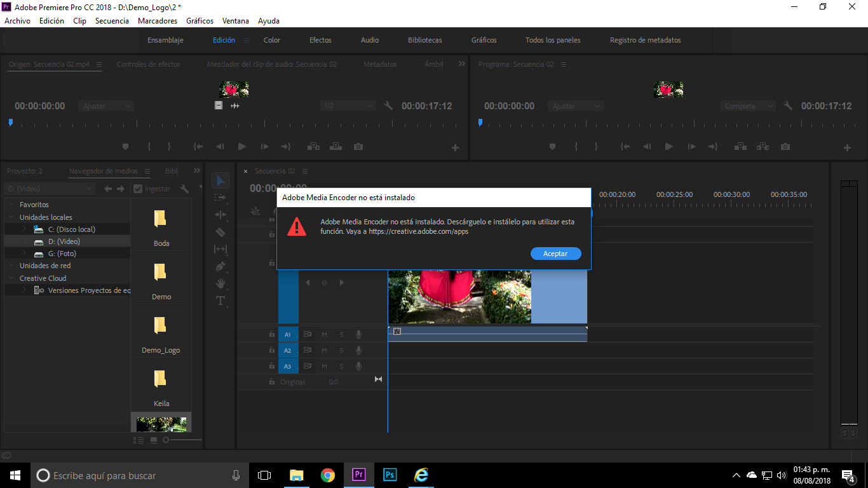Select the Hand tool in the toolbar
The image size is (868, 488).
[220, 283]
